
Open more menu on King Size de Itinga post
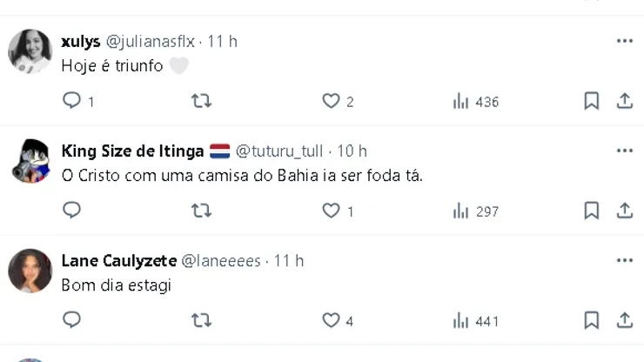[x=625, y=151]
